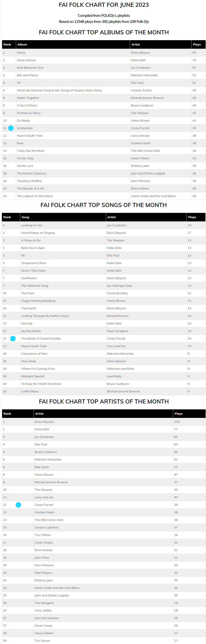Screen dimensions: 206x644
Task: Click the Plays header in the top artists table
Action: click(x=178, y=414)
